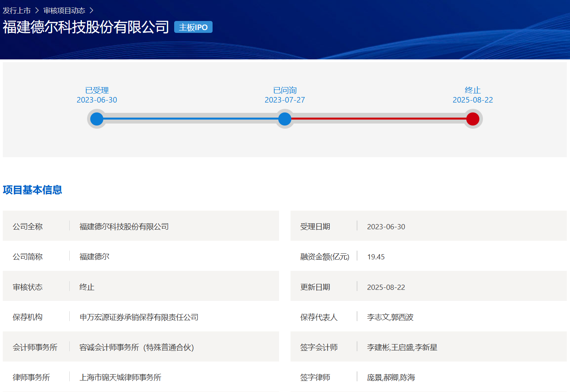
Task: Click the breadcrumb chevron after 审核项目动态
Action: 92,10
